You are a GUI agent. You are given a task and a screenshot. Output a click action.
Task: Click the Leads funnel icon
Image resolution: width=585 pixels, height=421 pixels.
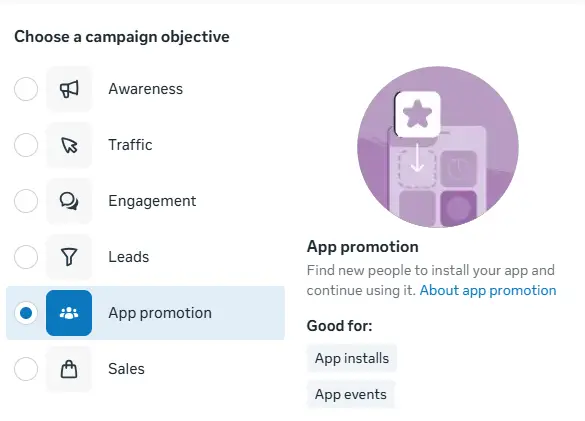pos(69,257)
